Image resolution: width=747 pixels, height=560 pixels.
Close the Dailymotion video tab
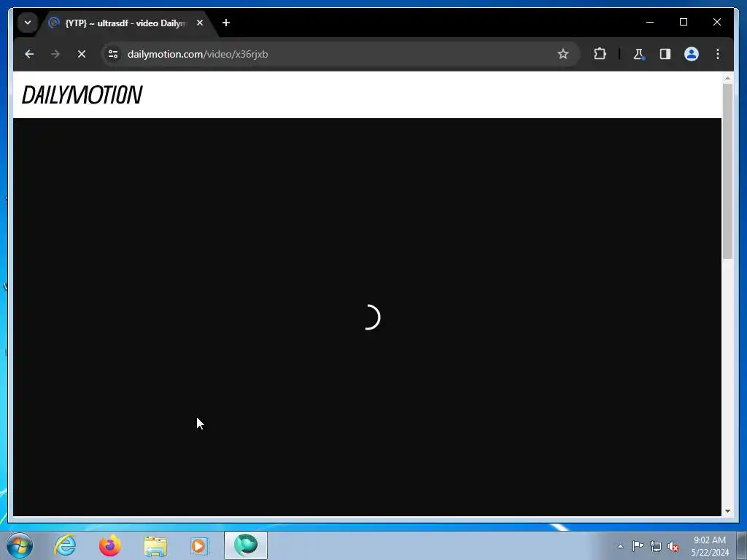pos(200,23)
